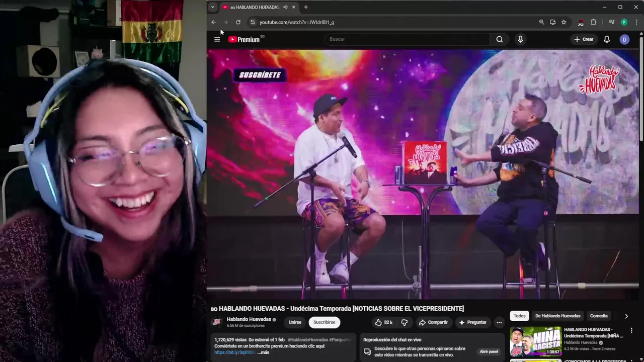
Task: Click the install/cast screen icon in the address bar
Action: click(x=552, y=22)
